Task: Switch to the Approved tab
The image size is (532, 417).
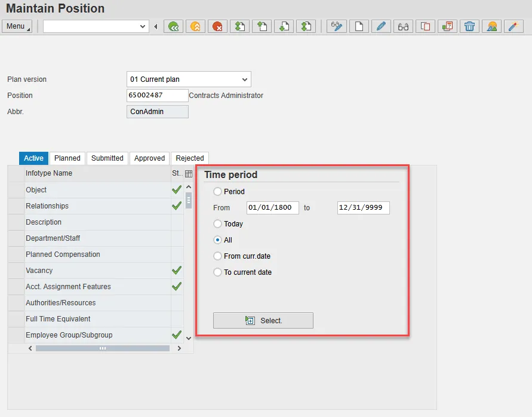Action: [x=149, y=158]
